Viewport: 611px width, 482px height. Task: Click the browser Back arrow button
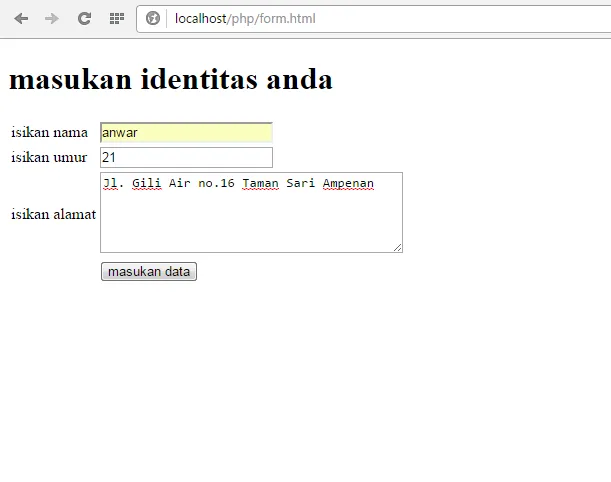click(21, 18)
